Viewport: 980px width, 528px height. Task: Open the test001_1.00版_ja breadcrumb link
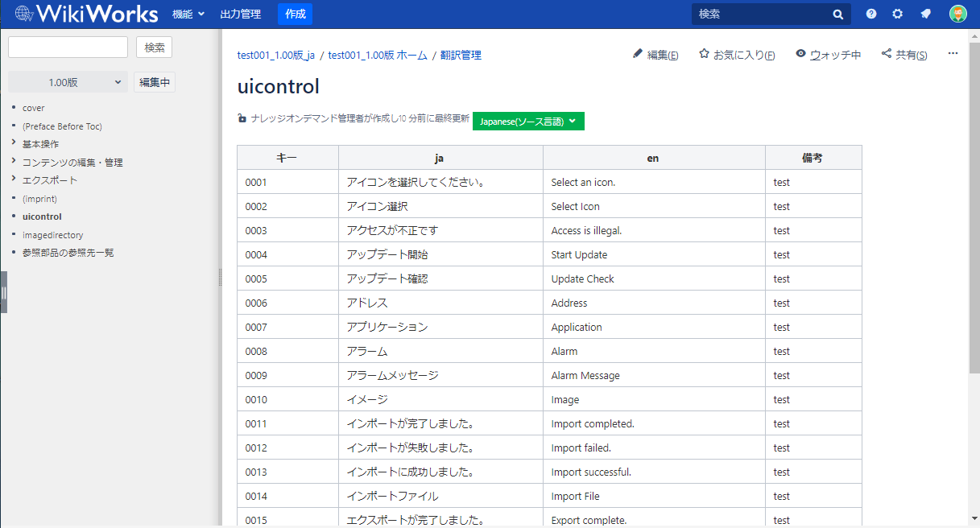pos(276,56)
